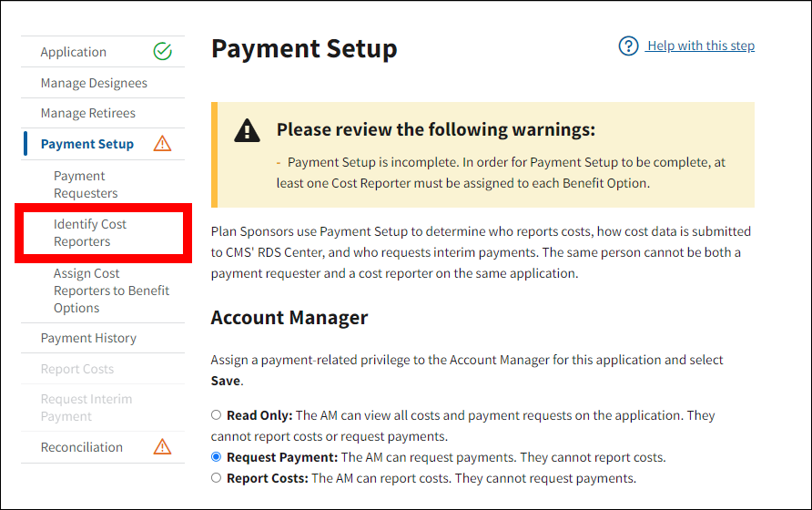Open Help with this step link
Screen dimensions: 812x510
pyautogui.click(x=700, y=46)
